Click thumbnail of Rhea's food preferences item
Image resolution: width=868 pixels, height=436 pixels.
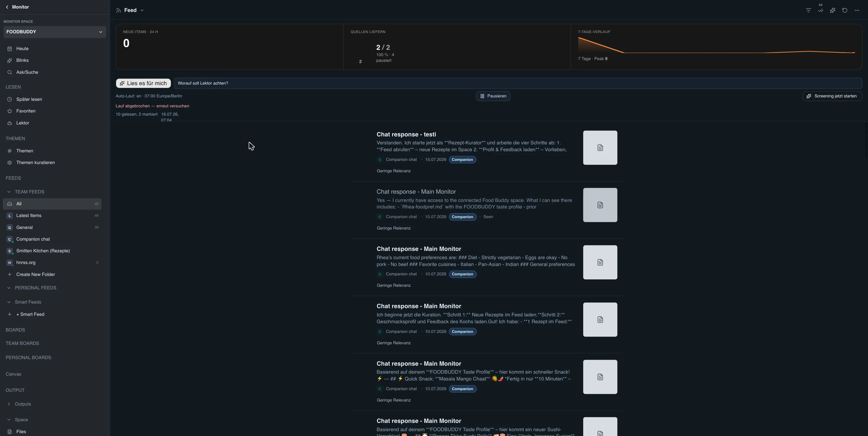coord(600,262)
